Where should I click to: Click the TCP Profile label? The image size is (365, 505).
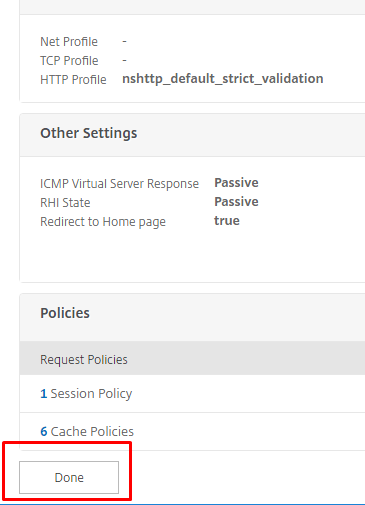click(69, 61)
